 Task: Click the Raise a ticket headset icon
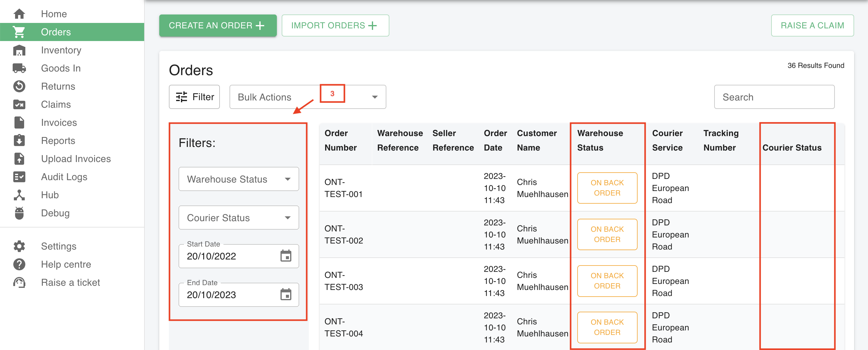19,282
